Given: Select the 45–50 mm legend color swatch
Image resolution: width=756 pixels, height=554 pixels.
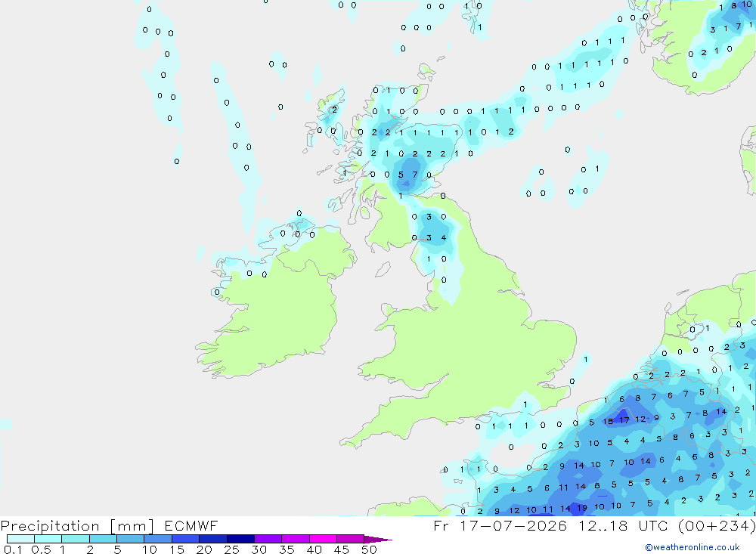Looking at the screenshot, I should (350, 539).
